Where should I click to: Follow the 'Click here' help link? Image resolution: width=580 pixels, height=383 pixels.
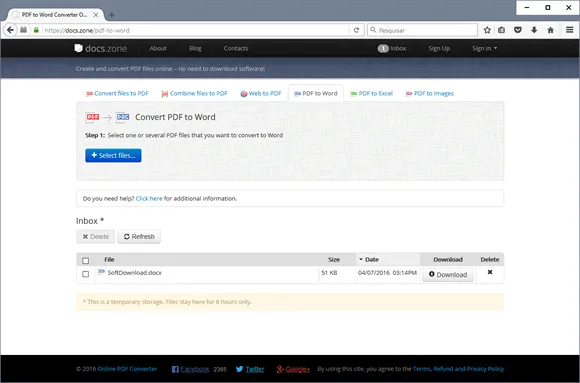149,199
